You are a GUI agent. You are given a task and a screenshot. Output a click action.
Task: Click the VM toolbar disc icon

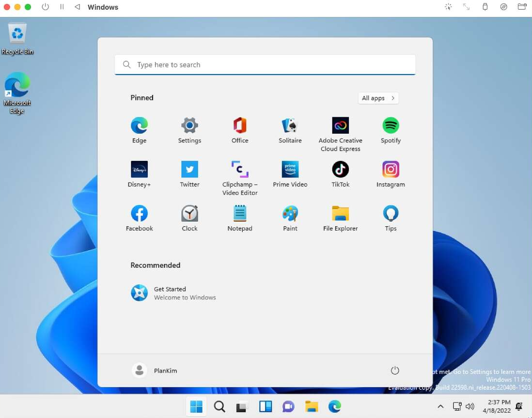[503, 7]
